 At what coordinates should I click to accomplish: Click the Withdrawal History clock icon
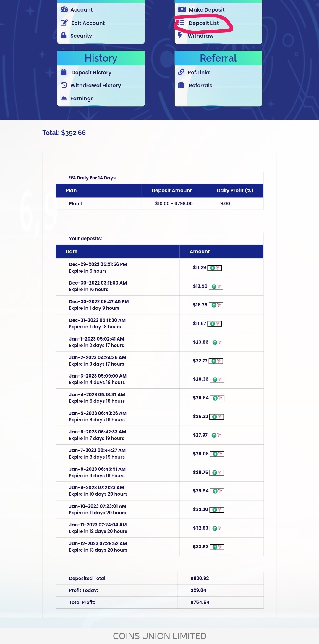[x=64, y=85]
